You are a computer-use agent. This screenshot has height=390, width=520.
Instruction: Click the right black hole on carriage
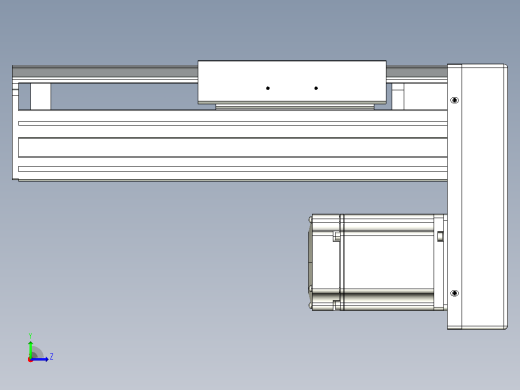[316, 88]
